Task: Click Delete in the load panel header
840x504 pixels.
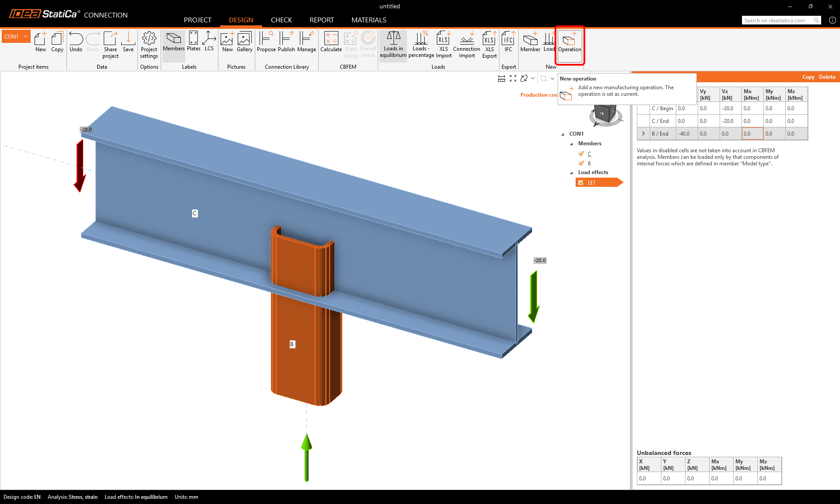Action: [x=827, y=77]
